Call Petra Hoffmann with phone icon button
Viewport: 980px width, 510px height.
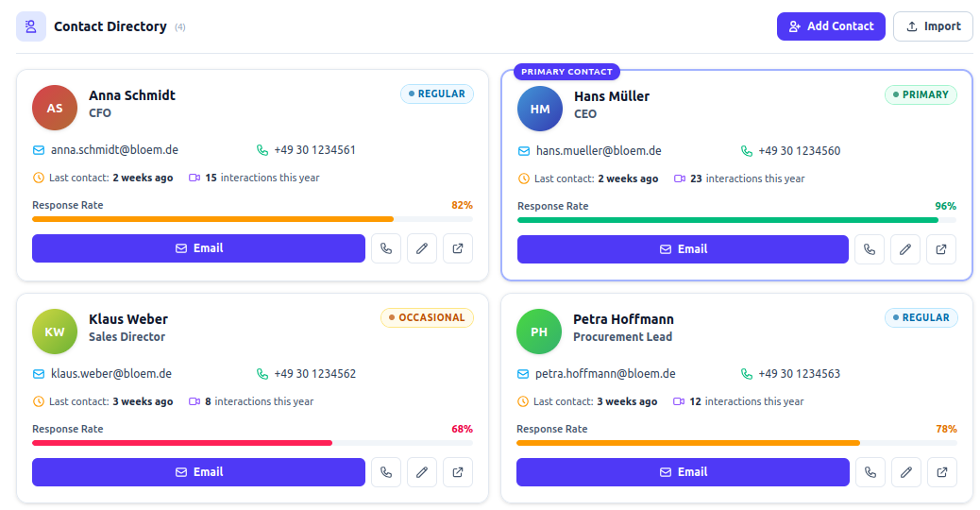coord(870,472)
